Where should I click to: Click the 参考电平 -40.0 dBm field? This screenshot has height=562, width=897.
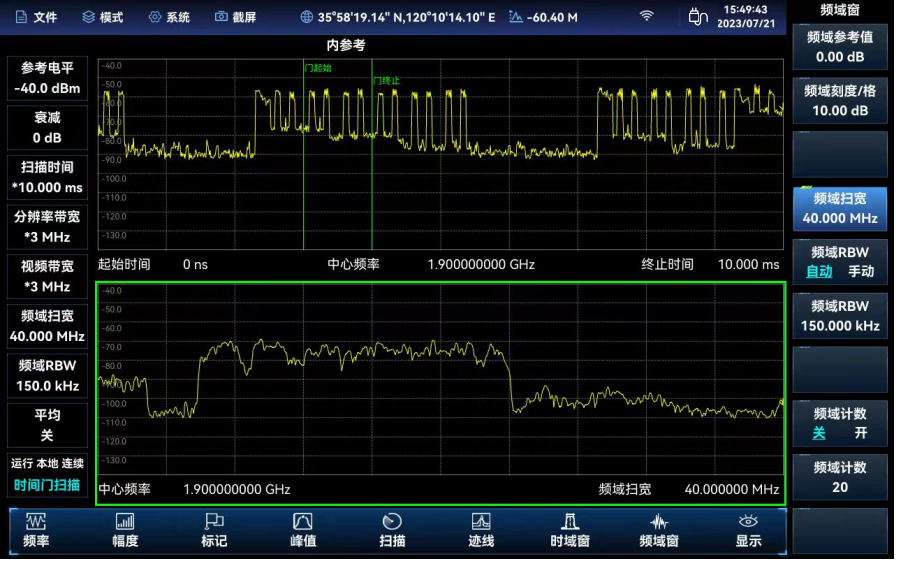tap(47, 78)
